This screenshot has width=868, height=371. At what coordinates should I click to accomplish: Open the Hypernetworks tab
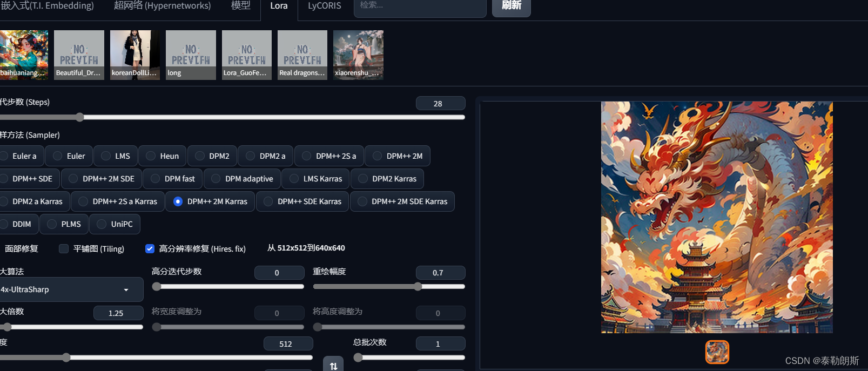point(162,6)
